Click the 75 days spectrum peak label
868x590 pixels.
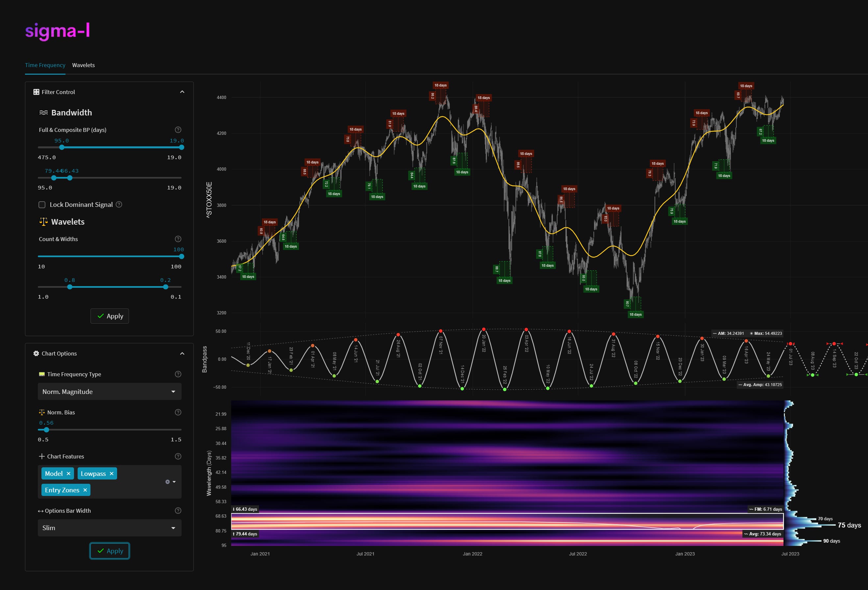pos(849,525)
